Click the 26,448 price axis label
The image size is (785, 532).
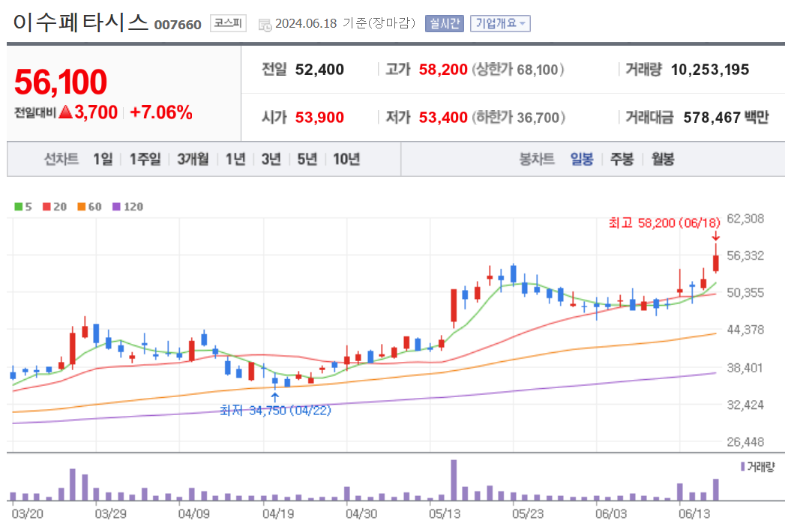coord(745,442)
